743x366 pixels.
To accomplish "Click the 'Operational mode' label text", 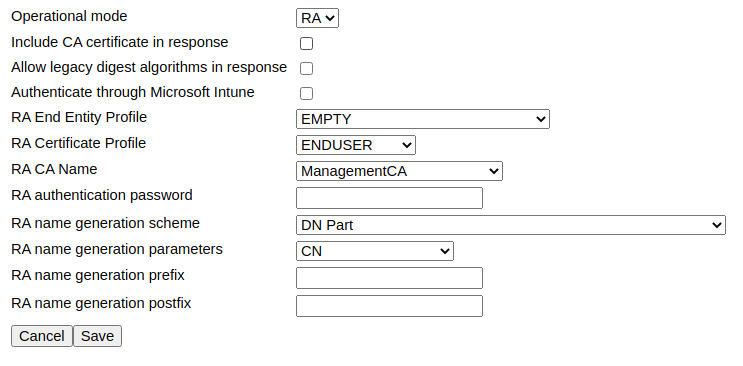I will [x=69, y=16].
